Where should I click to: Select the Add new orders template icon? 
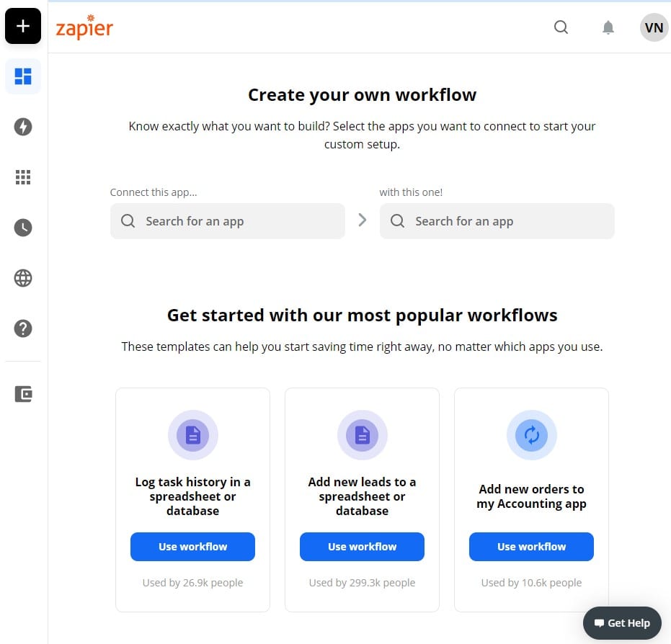click(532, 435)
